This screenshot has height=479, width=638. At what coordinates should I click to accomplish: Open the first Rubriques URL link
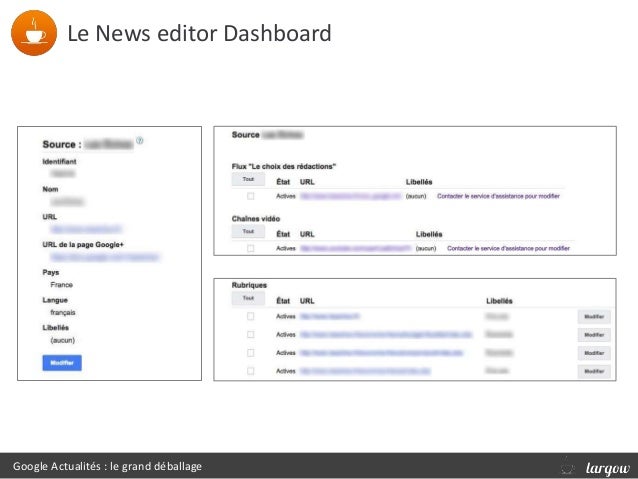(330, 316)
